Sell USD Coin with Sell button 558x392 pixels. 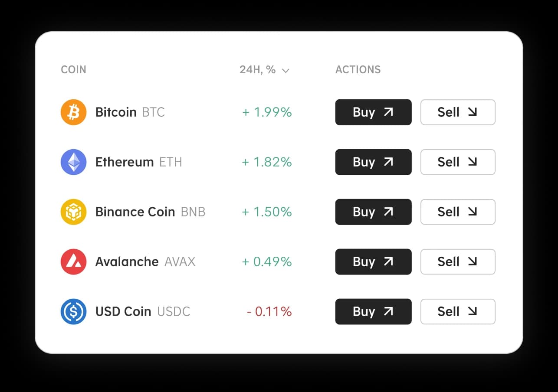(x=458, y=312)
